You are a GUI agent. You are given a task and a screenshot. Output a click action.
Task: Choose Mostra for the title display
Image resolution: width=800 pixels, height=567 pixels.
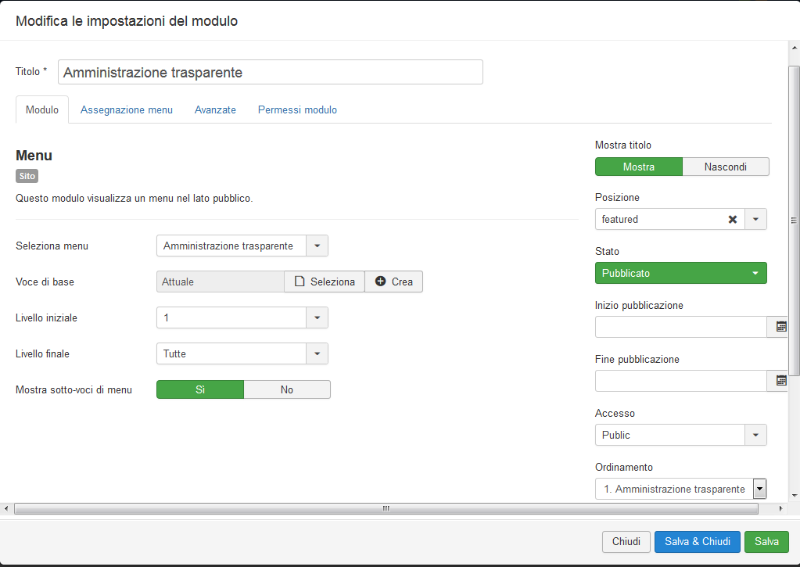click(x=639, y=167)
